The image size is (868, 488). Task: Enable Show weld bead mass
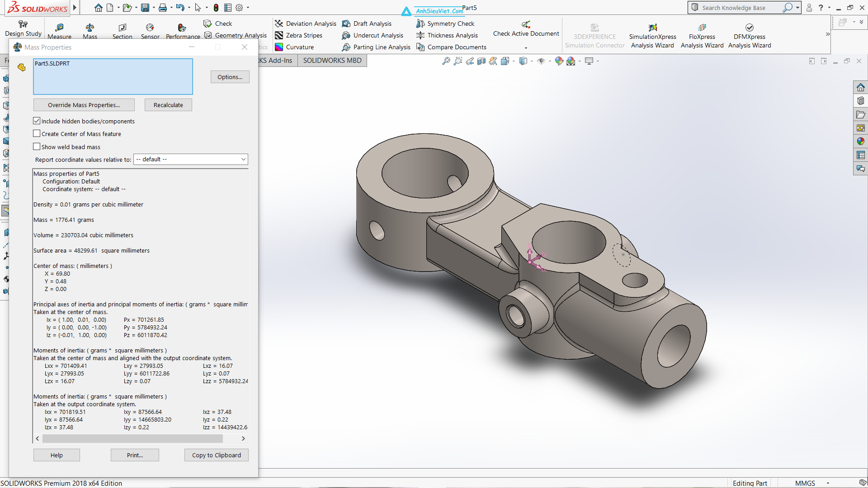pyautogui.click(x=37, y=146)
